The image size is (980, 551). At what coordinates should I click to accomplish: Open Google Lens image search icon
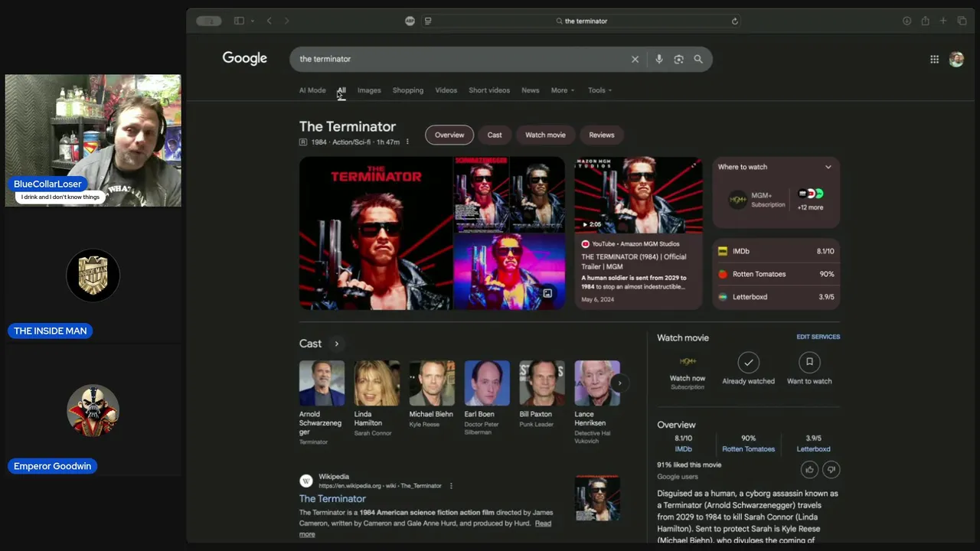[x=678, y=59]
